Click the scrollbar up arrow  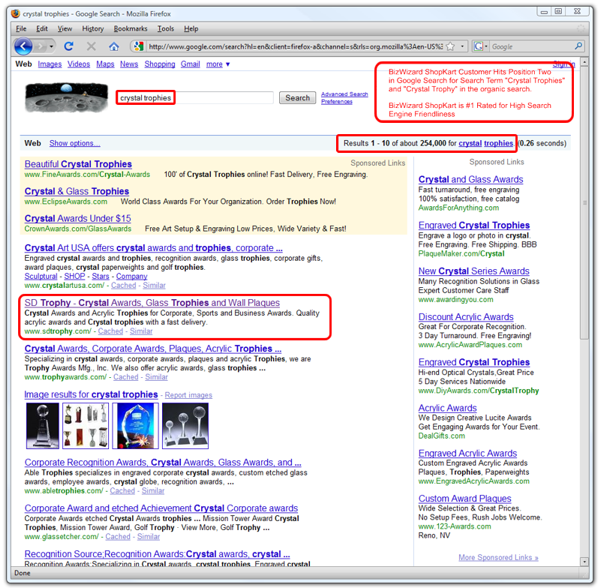[584, 62]
